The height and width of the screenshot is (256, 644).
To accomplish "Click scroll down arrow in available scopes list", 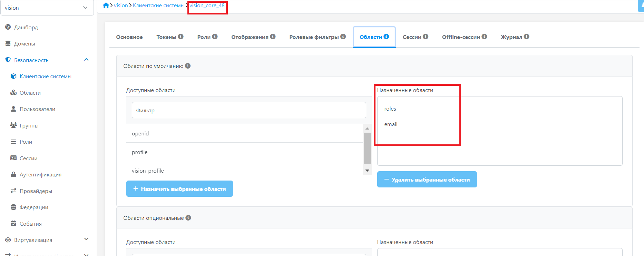I will click(x=367, y=171).
